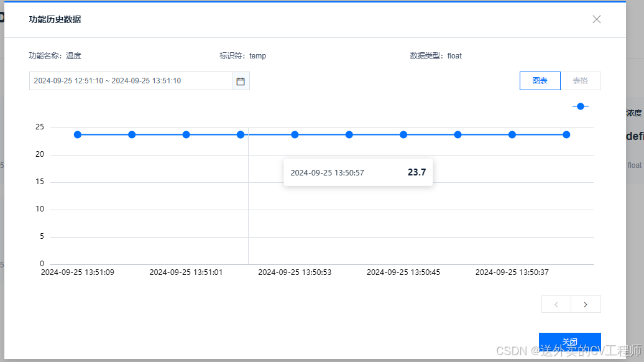Click x-axis label 2024-09-25 13:51:09
Viewport: 644px width, 362px height.
[x=78, y=272]
